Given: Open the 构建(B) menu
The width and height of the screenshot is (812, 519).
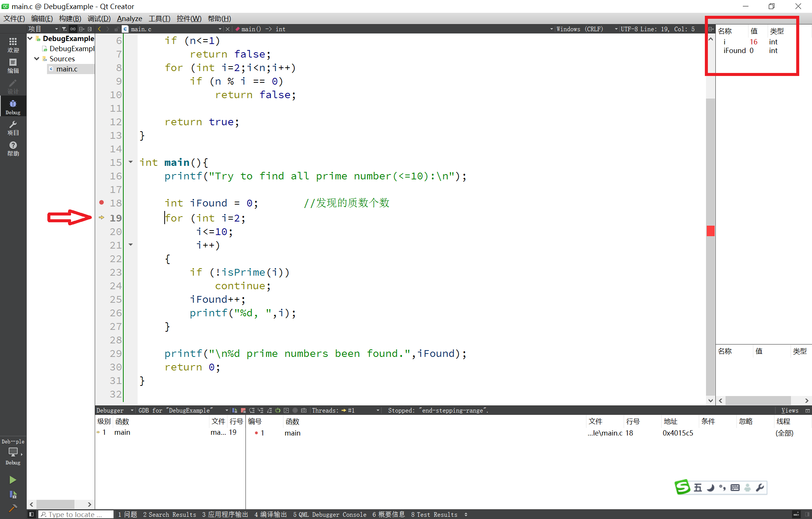Looking at the screenshot, I should coord(70,18).
